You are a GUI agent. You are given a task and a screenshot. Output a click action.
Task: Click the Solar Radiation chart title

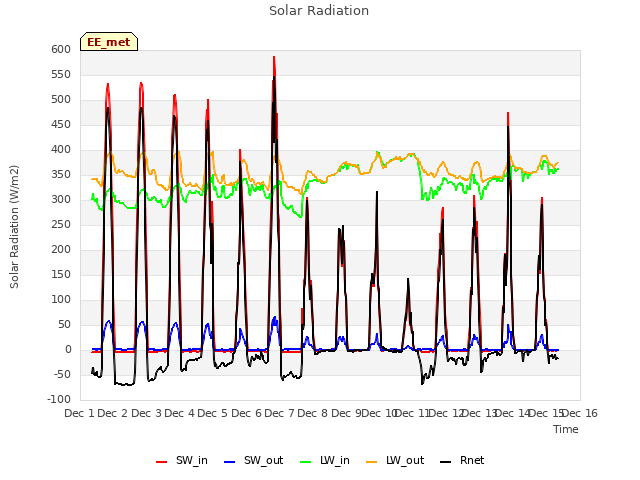[x=319, y=11]
